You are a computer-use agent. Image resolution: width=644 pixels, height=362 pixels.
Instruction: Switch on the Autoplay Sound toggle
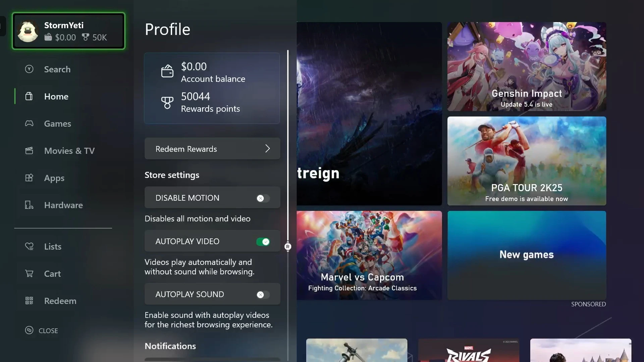click(263, 295)
